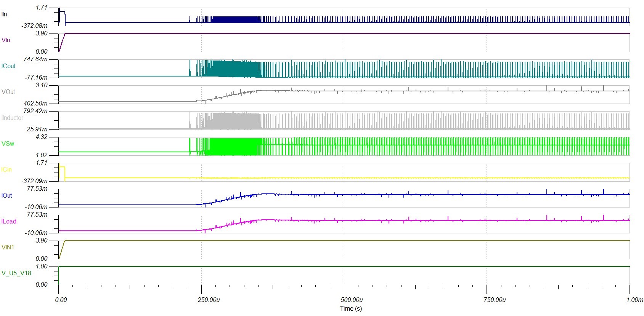Click the rising ramp on the VIN1 trace
The width and height of the screenshot is (644, 316).
pos(61,249)
